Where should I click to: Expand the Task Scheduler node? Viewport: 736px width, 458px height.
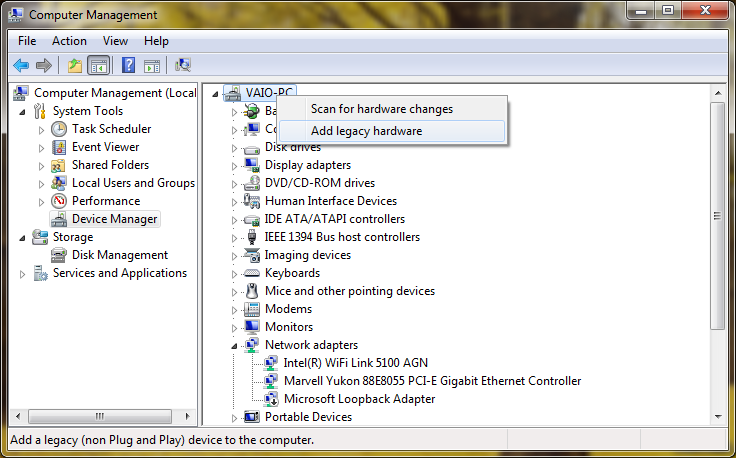tap(41, 130)
